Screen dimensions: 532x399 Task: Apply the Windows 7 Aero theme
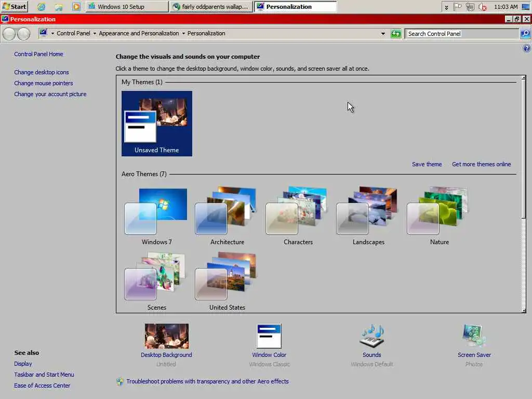(156, 216)
